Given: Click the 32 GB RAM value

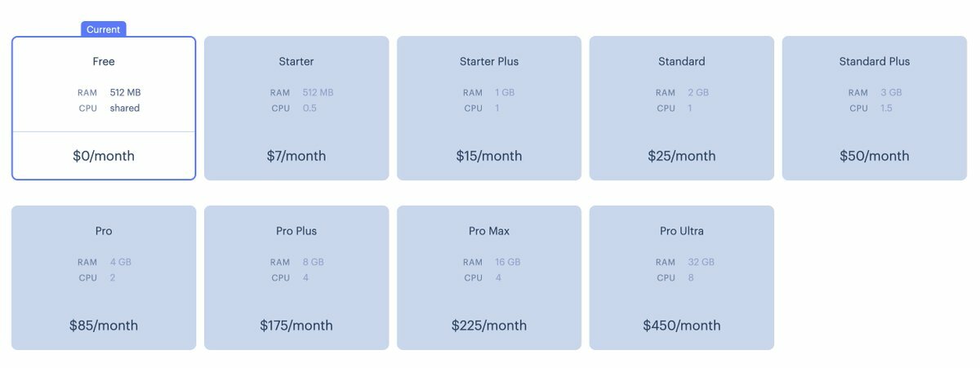Looking at the screenshot, I should 702,262.
